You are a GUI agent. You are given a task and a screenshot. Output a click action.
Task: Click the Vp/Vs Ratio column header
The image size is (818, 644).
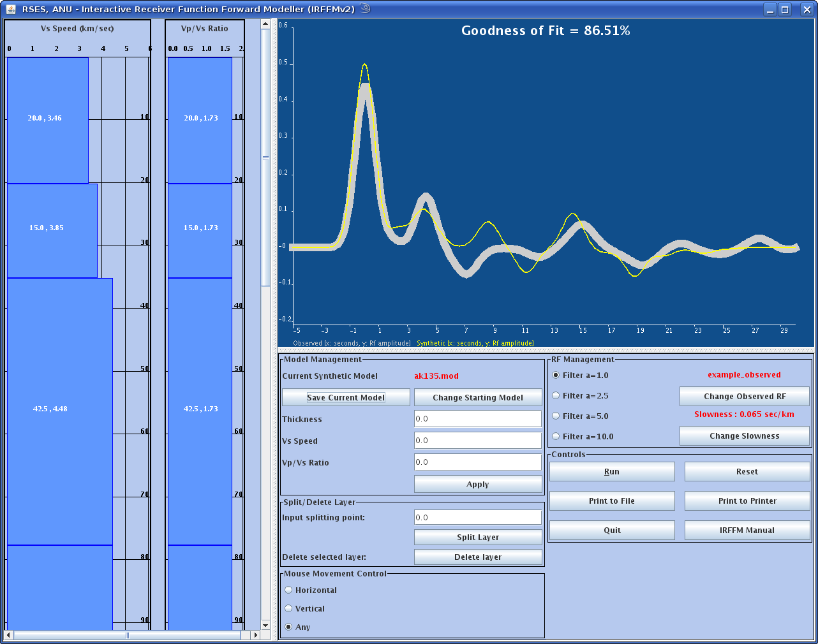204,29
